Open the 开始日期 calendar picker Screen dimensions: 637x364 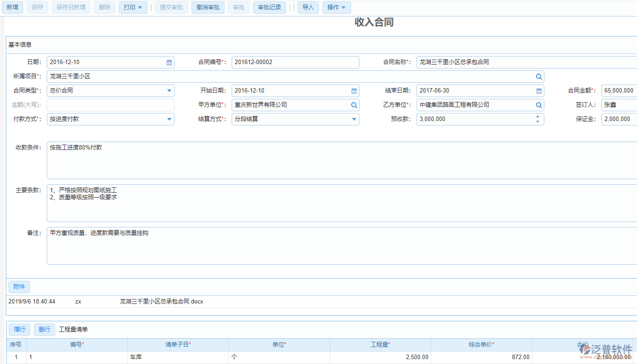point(354,90)
